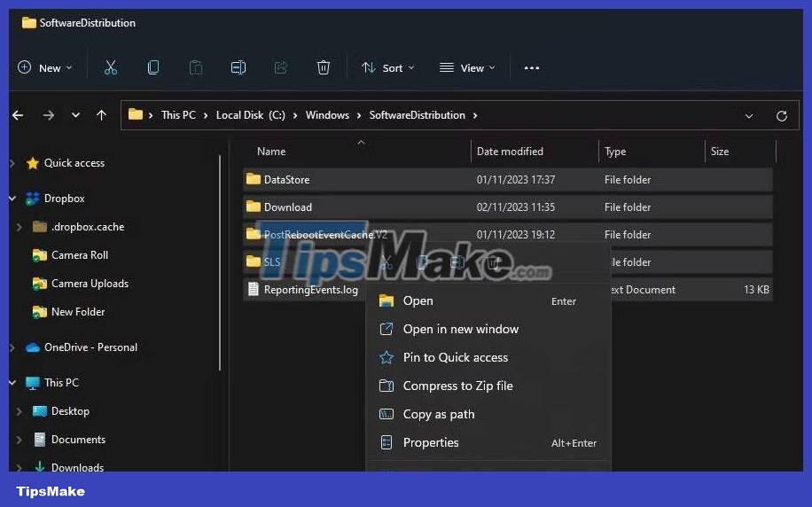Image resolution: width=812 pixels, height=507 pixels.
Task: Click the Rename icon in toolbar
Action: point(238,67)
